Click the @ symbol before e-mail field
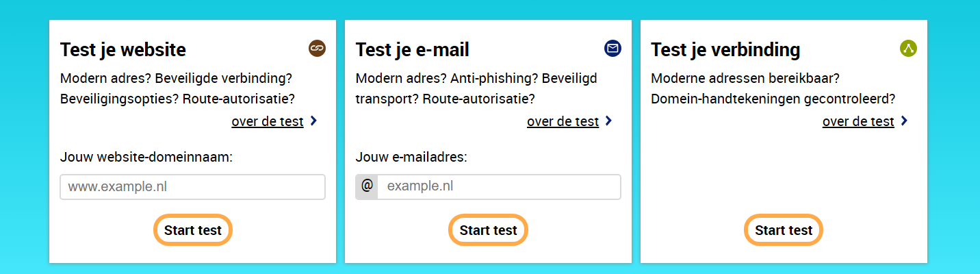Viewport: 980px width, 274px height. click(367, 187)
